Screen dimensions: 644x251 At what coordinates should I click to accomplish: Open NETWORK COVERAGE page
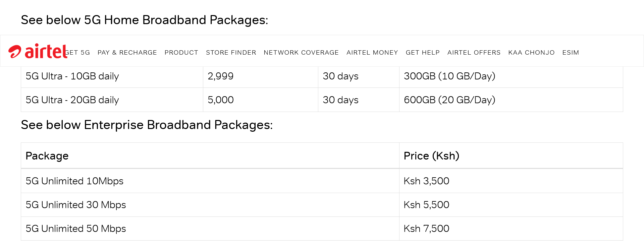point(301,53)
